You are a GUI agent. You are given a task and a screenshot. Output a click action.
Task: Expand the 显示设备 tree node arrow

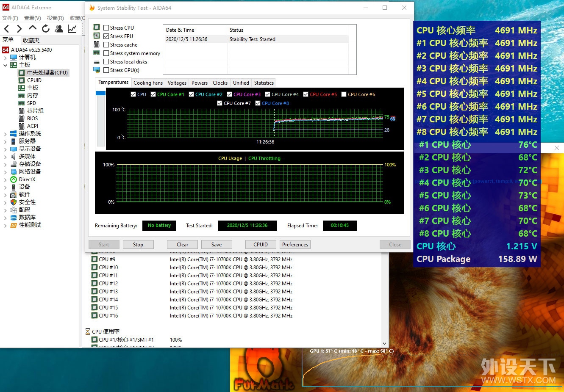5,149
